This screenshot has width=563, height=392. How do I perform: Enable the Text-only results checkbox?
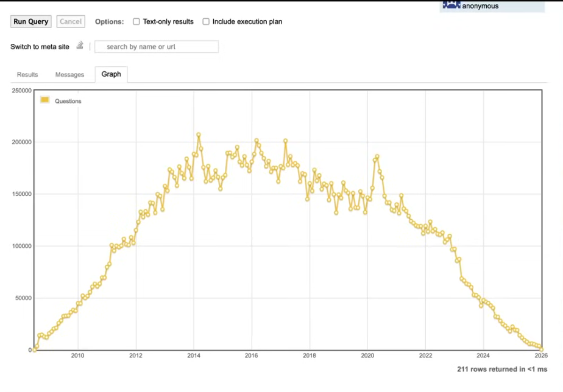click(x=136, y=22)
